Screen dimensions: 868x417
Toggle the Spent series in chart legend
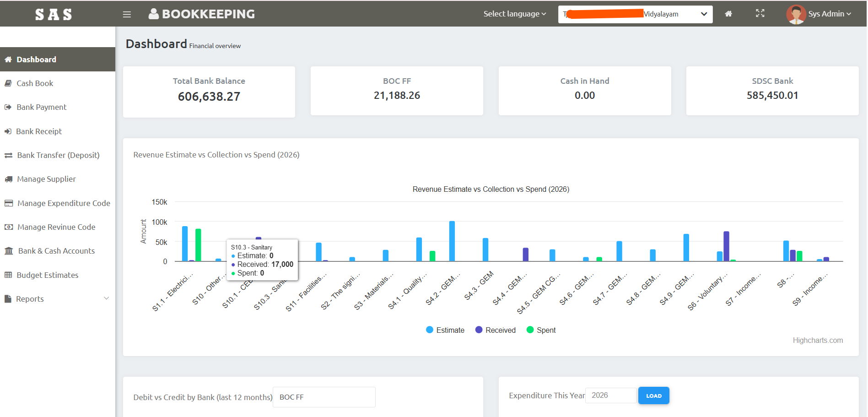tap(541, 330)
